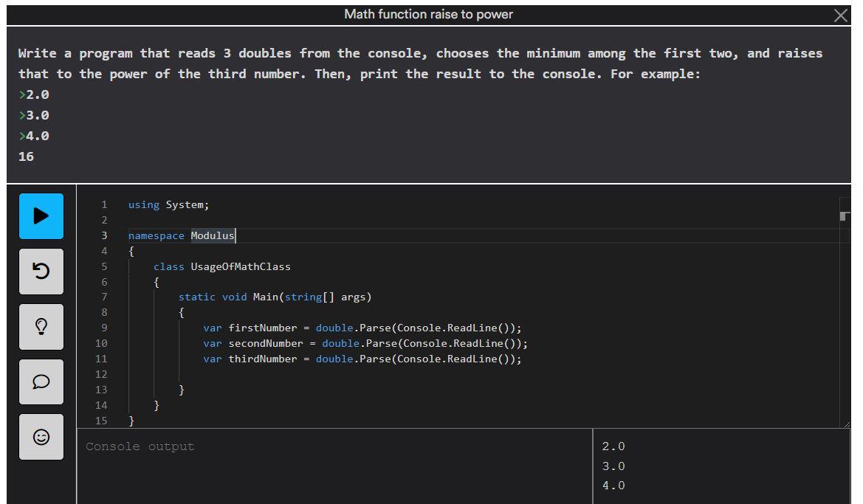Click the dialog title 'Math function raise to power'
The width and height of the screenshot is (863, 504).
pyautogui.click(x=428, y=14)
